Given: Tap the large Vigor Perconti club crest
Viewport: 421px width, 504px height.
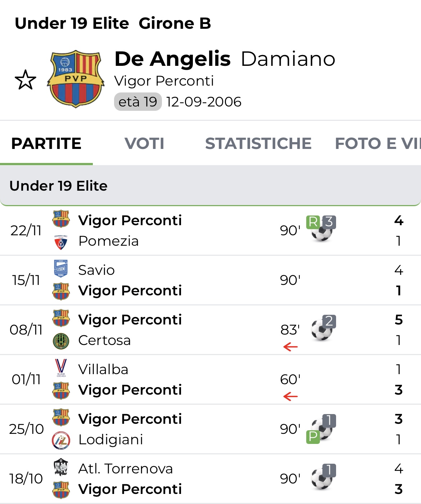Looking at the screenshot, I should tap(76, 79).
